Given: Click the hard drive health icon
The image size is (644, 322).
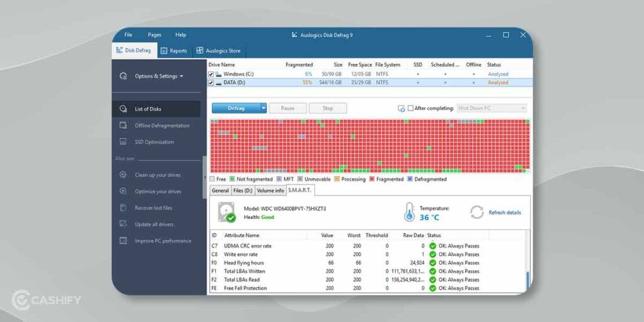Looking at the screenshot, I should pyautogui.click(x=226, y=213).
